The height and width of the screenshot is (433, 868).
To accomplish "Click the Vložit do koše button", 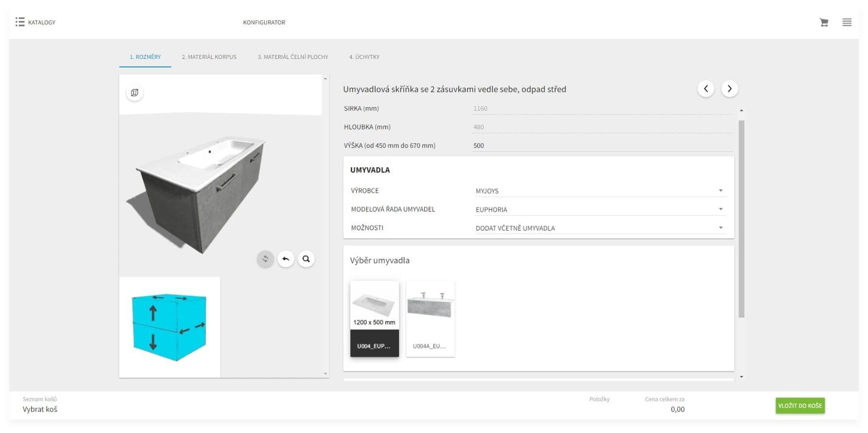I will 800,406.
